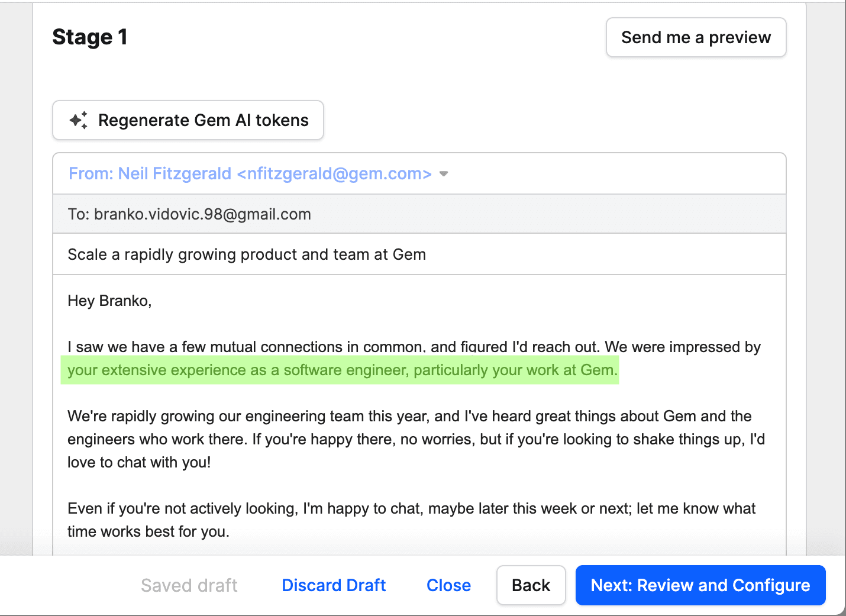
Task: Proceed to Next: Review and Configure
Action: point(700,585)
